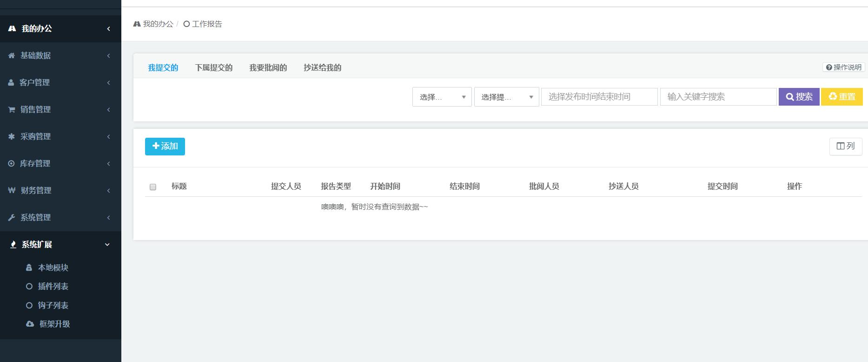The width and height of the screenshot is (868, 362).
Task: Switch to the 我提交的 tab
Action: click(163, 67)
